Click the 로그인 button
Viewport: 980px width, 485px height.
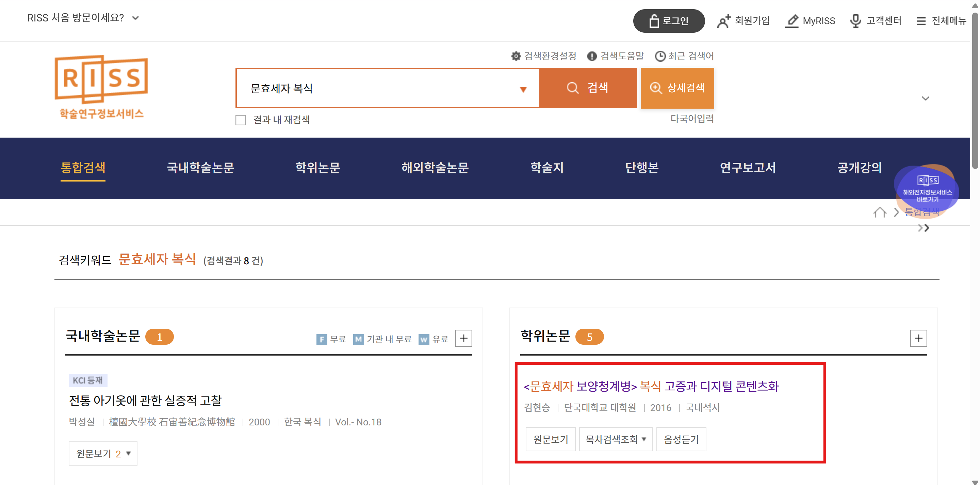668,21
